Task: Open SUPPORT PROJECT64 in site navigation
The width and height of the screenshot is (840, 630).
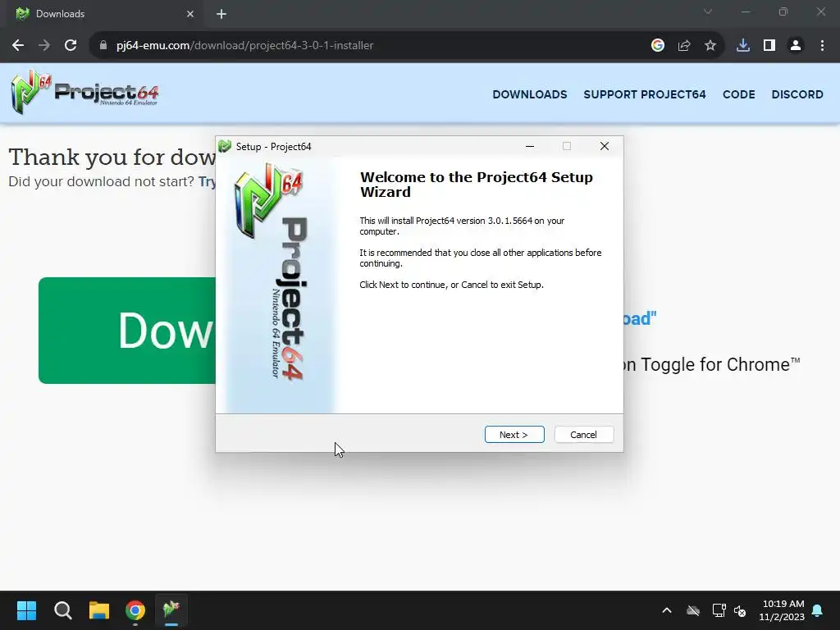Action: (645, 94)
